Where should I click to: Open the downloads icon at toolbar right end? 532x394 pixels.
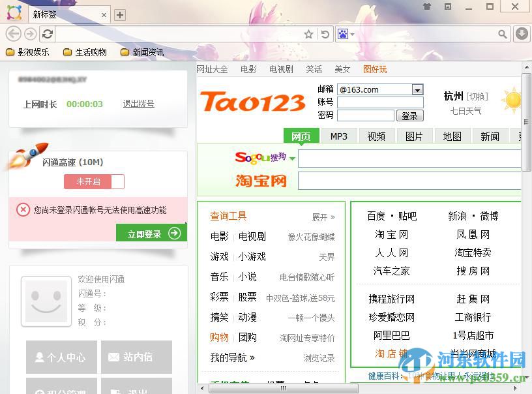[522, 33]
